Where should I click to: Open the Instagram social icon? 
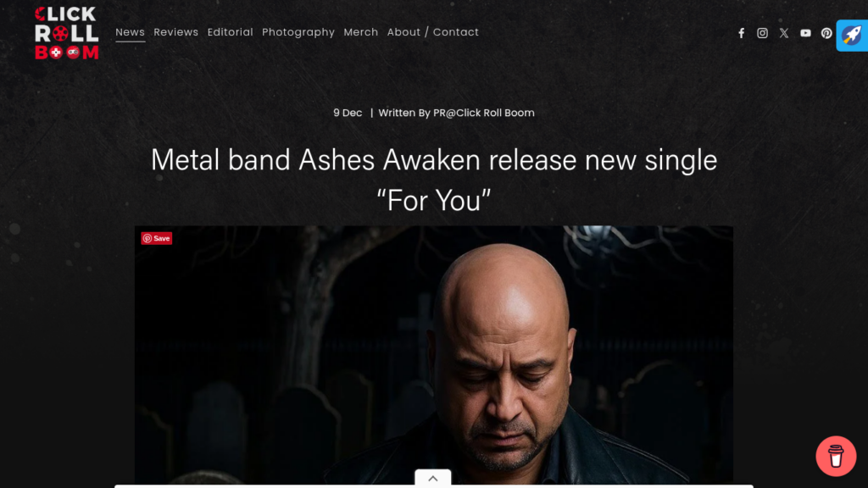(x=762, y=33)
